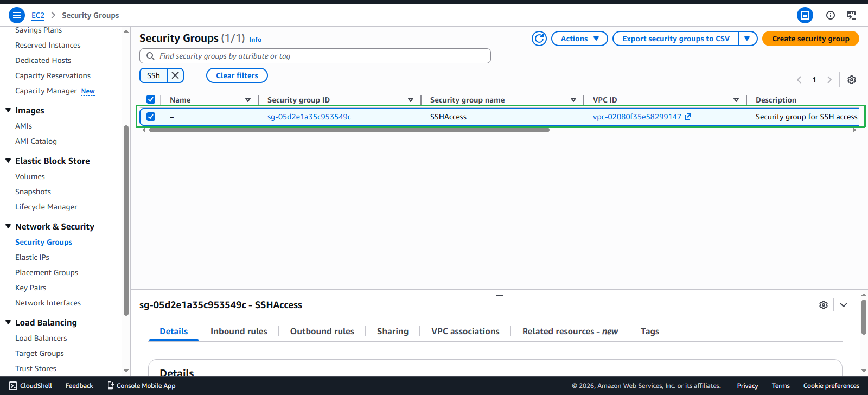868x395 pixels.
Task: Click the Clear filters button
Action: click(x=237, y=75)
